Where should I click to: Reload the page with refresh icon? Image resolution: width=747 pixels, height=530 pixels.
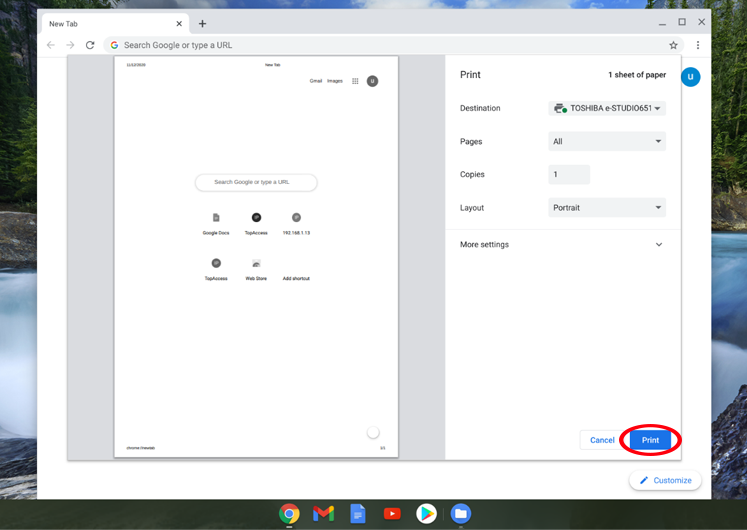coord(90,45)
